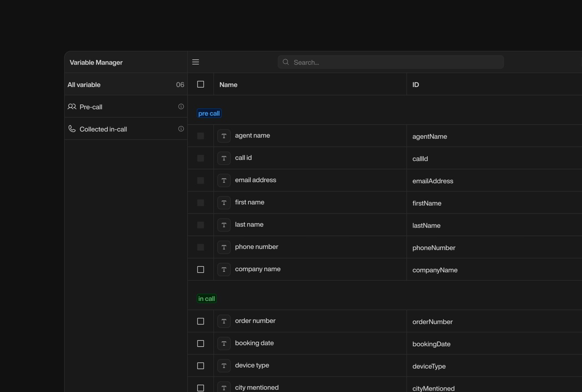The height and width of the screenshot is (392, 582).
Task: Click the ID column header
Action: [415, 85]
